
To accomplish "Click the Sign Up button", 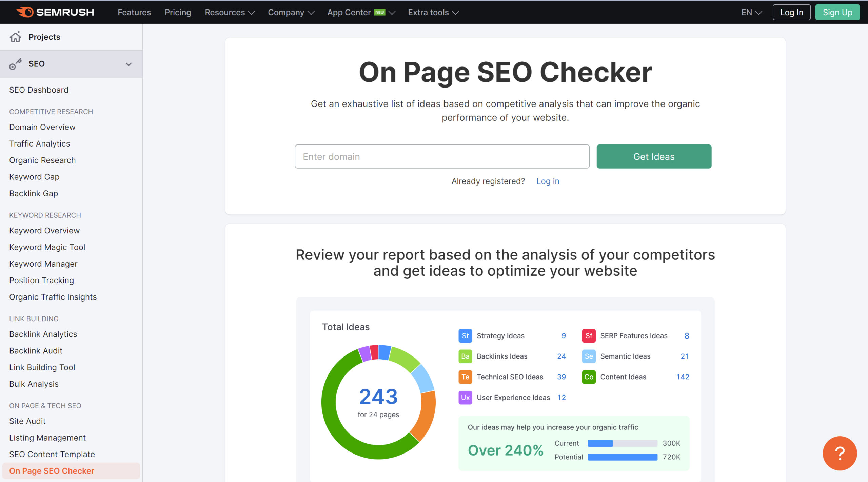I will pos(837,13).
